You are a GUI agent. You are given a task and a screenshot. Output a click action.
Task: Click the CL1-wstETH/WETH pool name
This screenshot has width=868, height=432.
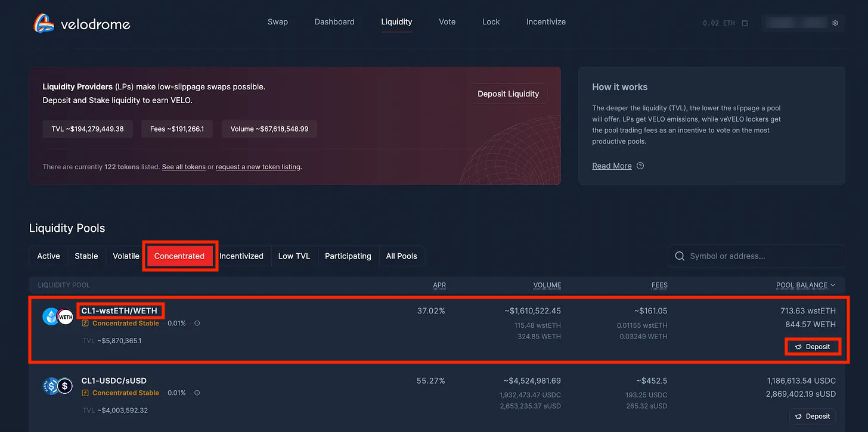click(x=119, y=311)
